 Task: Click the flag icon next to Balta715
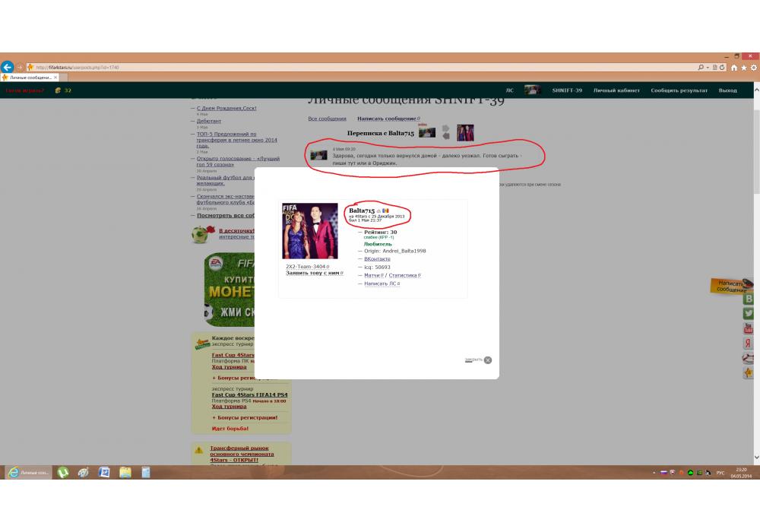(x=385, y=211)
